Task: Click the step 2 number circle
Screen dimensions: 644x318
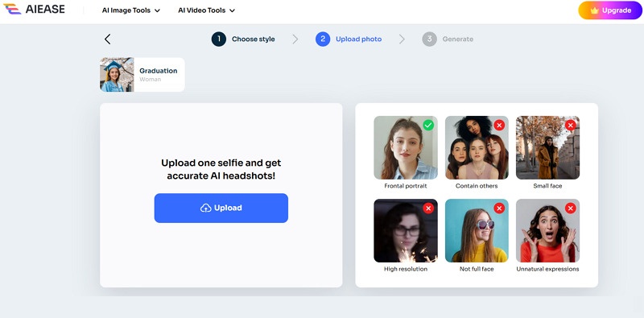Action: click(x=323, y=39)
